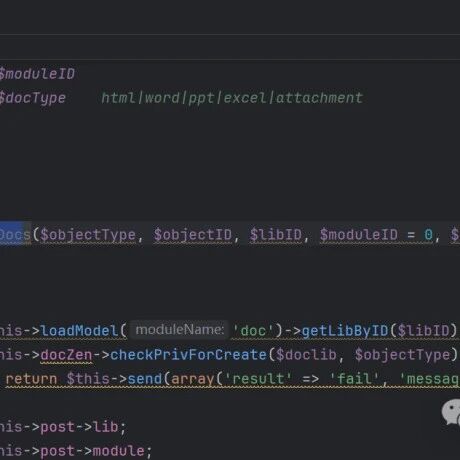Click the 'doc' string argument

[253, 331]
